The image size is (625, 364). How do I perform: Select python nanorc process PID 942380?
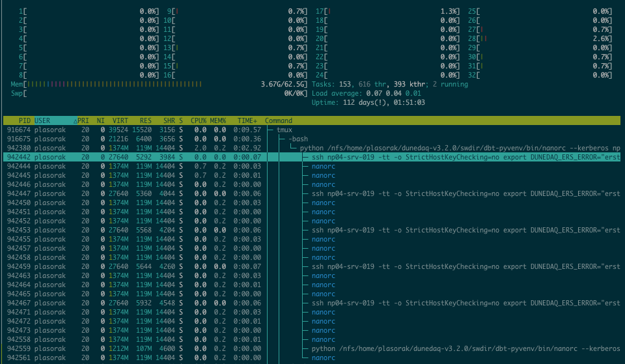pyautogui.click(x=312, y=148)
